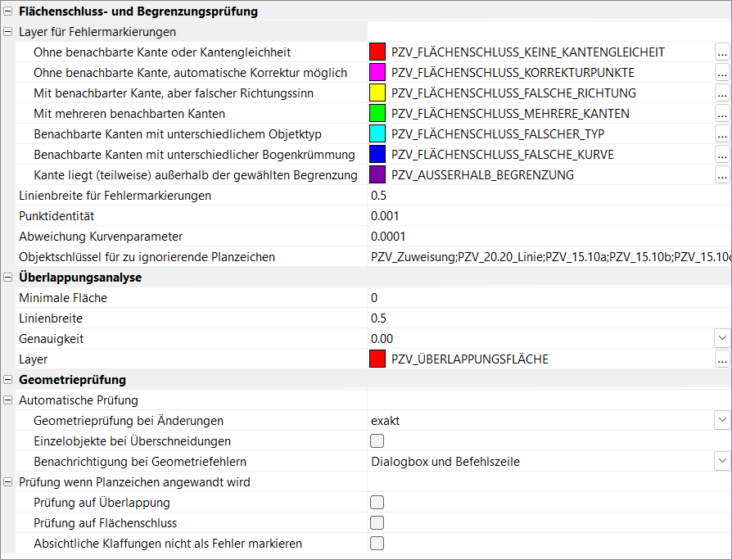Screen dimensions: 732x560
Task: Open layer picker for PZV_FLÄCHENSCHLUSS_MEHRERE_KANTEN
Action: pos(721,114)
